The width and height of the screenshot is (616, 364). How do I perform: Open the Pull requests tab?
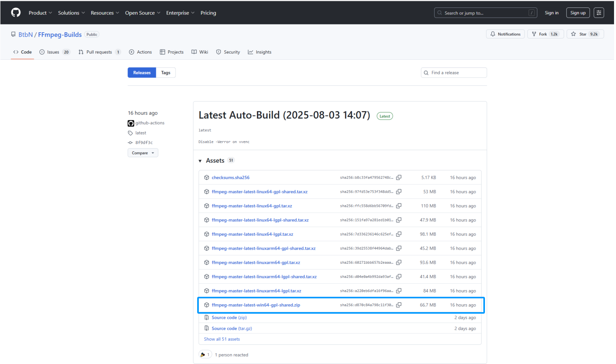click(x=99, y=52)
